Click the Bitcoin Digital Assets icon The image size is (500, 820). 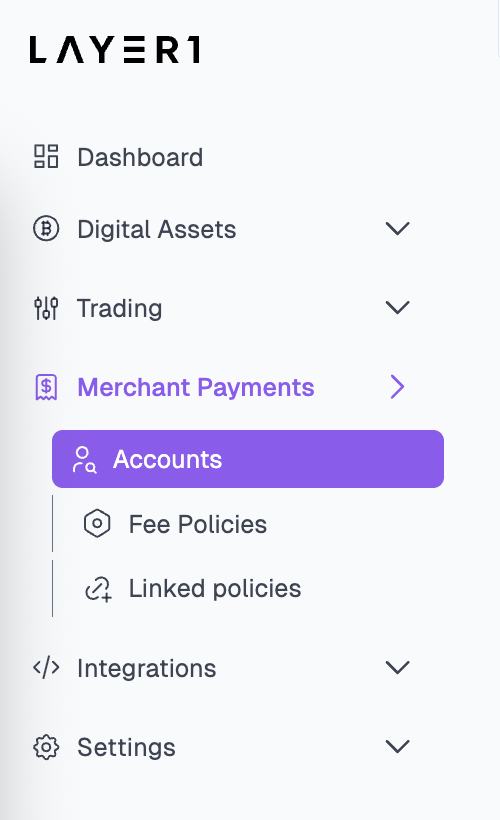46,229
